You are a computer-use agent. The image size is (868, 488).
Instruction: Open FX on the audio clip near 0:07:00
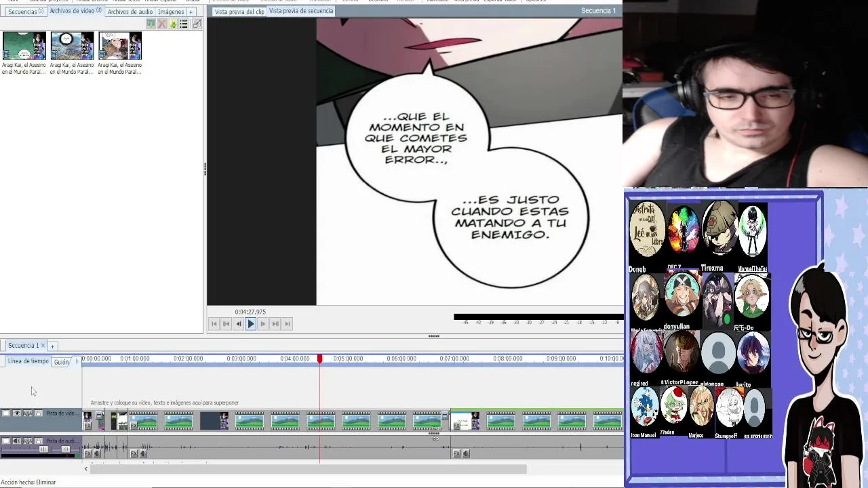[456, 453]
